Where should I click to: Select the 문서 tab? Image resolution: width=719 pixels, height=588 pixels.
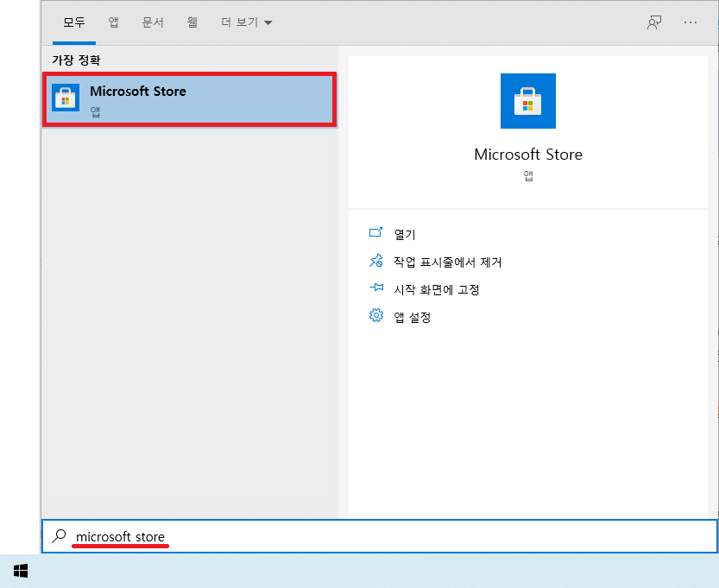coord(153,22)
